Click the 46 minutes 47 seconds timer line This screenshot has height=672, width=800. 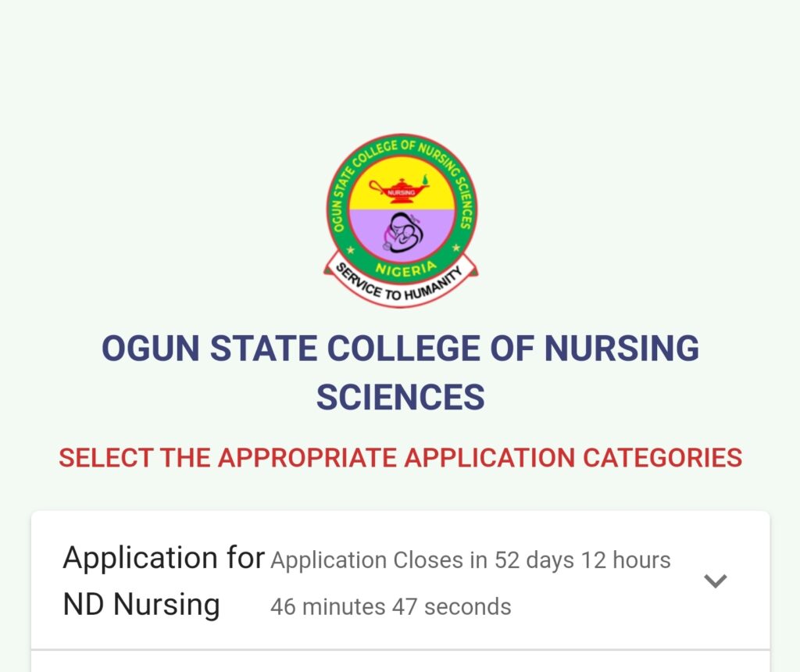tap(391, 607)
